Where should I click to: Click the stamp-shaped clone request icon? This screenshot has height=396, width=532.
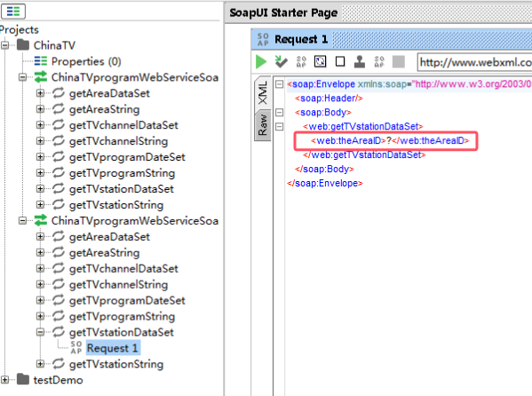click(x=360, y=61)
